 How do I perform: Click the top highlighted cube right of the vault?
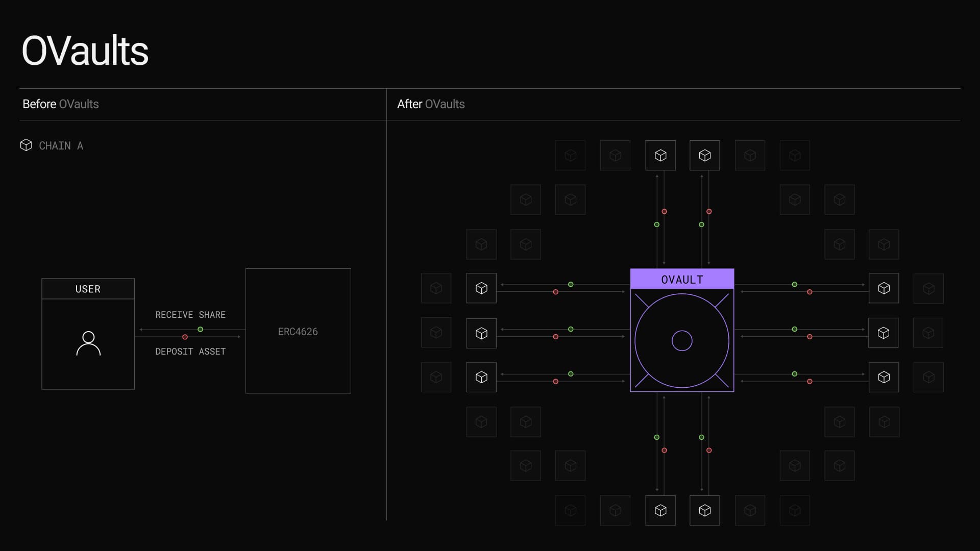(884, 288)
